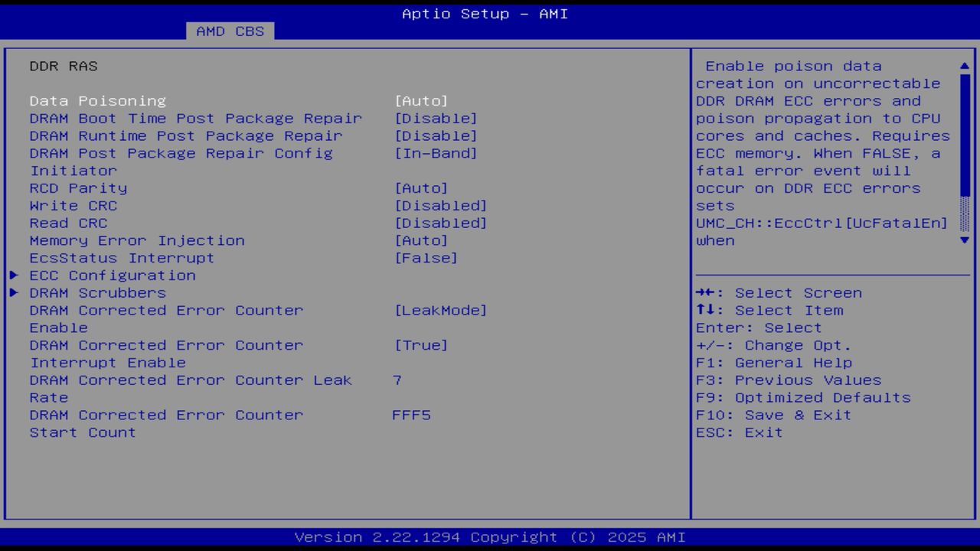
Task: Select Memory Error Injection option
Action: [421, 240]
